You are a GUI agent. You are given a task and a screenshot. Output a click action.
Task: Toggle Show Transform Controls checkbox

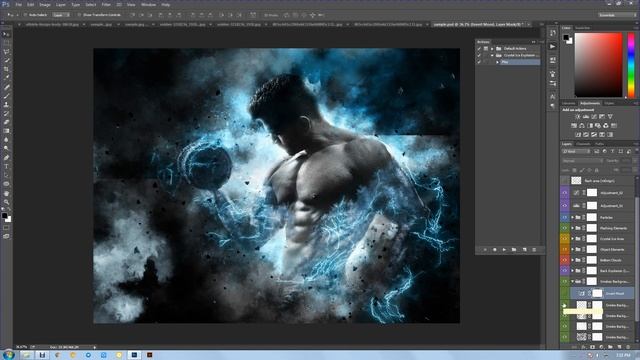point(79,15)
